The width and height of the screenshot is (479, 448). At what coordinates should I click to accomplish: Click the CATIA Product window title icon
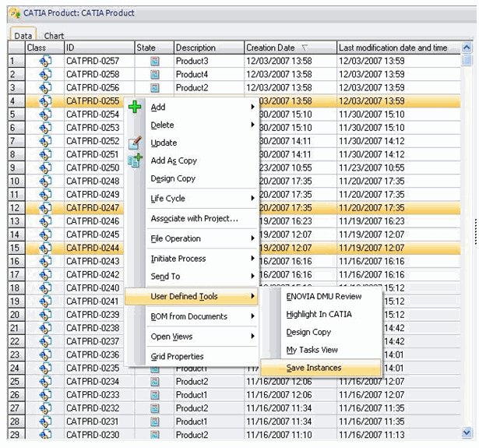pos(14,12)
